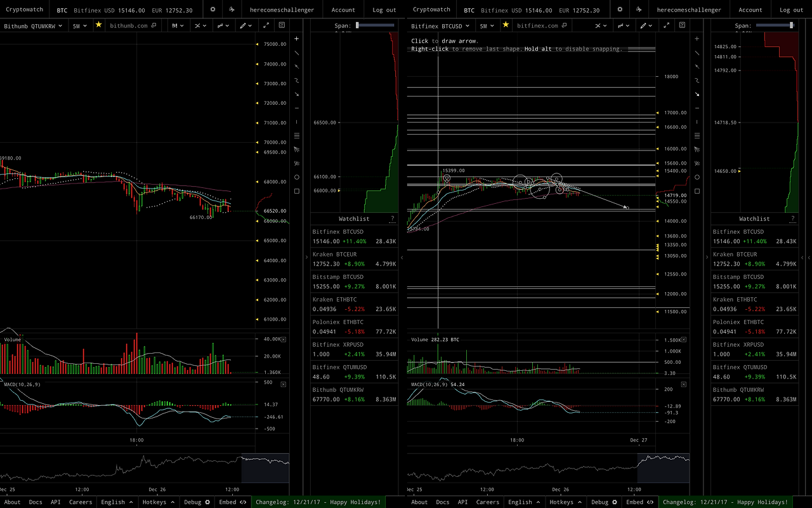The image size is (812, 508).
Task: Pick the Fibonacci retracement tool in Bithumb chart
Action: 296,135
